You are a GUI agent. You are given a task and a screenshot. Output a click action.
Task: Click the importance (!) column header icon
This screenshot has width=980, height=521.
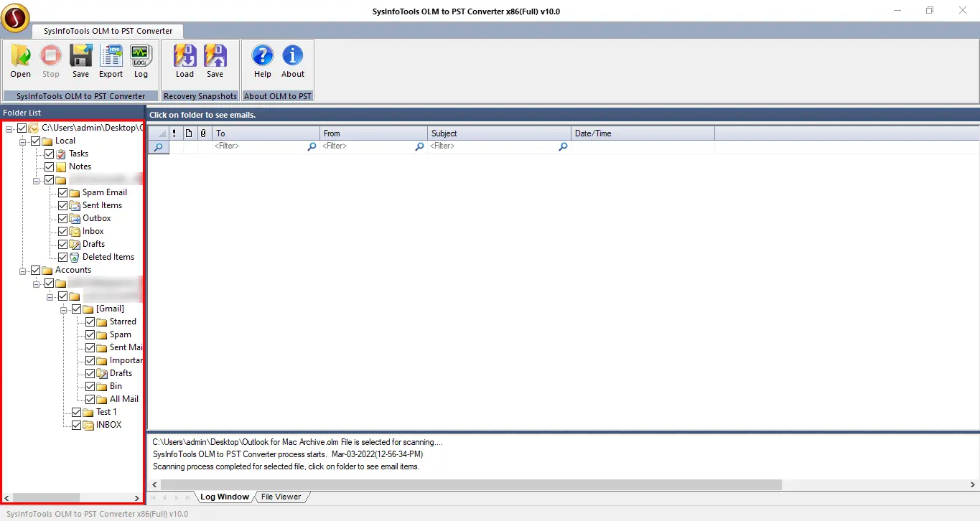tap(174, 133)
